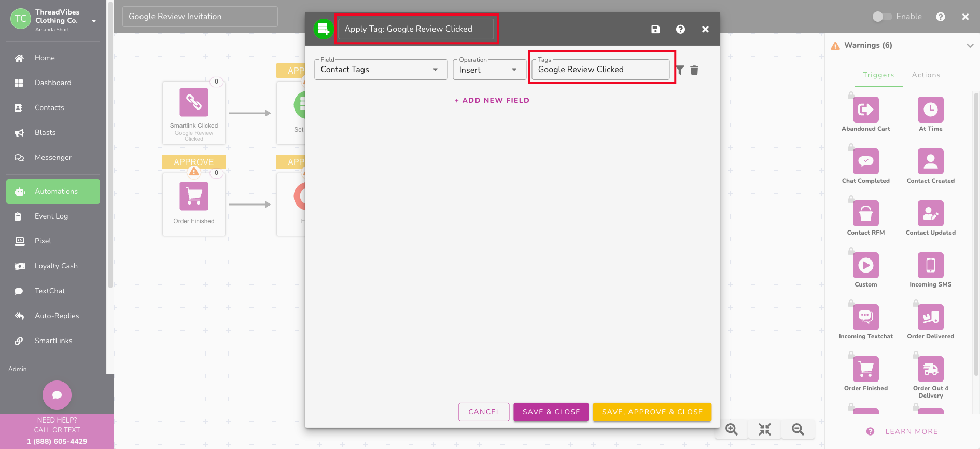Select the At Time trigger icon
Image resolution: width=980 pixels, height=449 pixels.
tap(931, 110)
